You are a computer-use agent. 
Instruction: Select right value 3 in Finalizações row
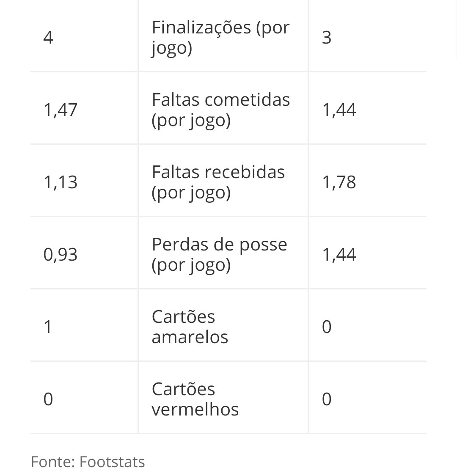[x=327, y=38]
